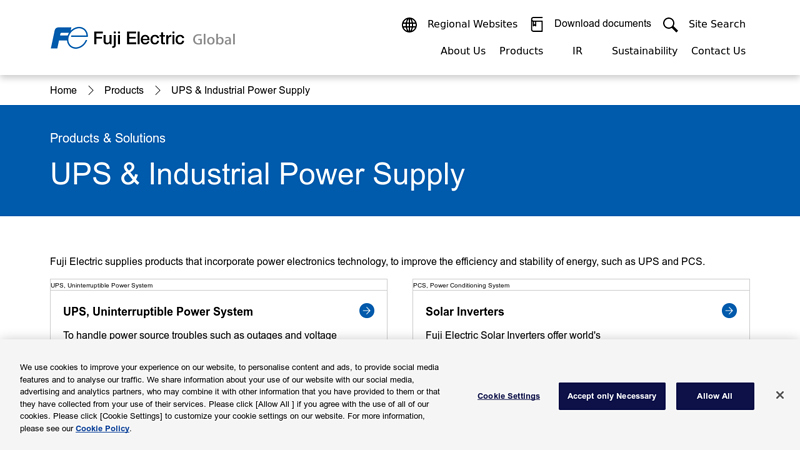Image resolution: width=800 pixels, height=450 pixels.
Task: Close the cookie banner with X
Action: coord(780,395)
